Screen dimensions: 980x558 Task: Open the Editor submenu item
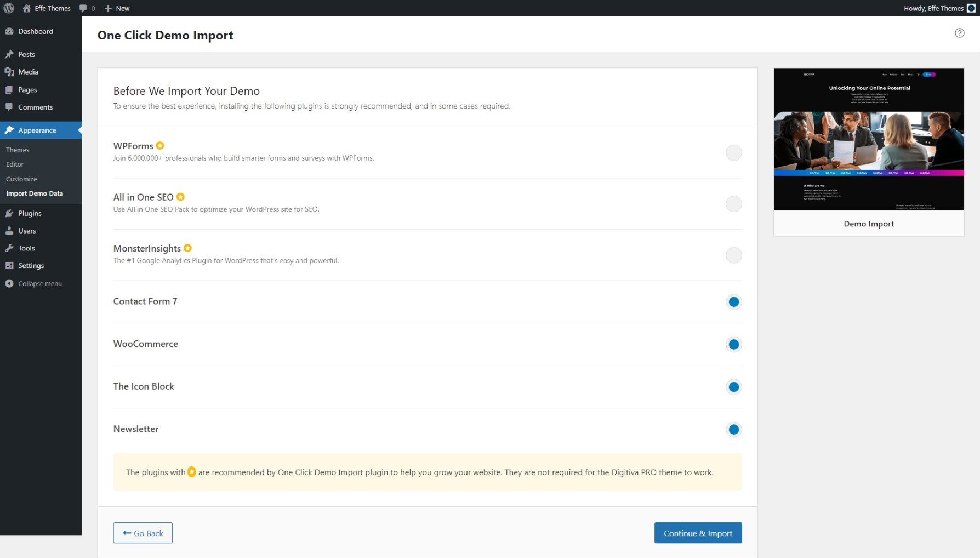click(x=15, y=164)
